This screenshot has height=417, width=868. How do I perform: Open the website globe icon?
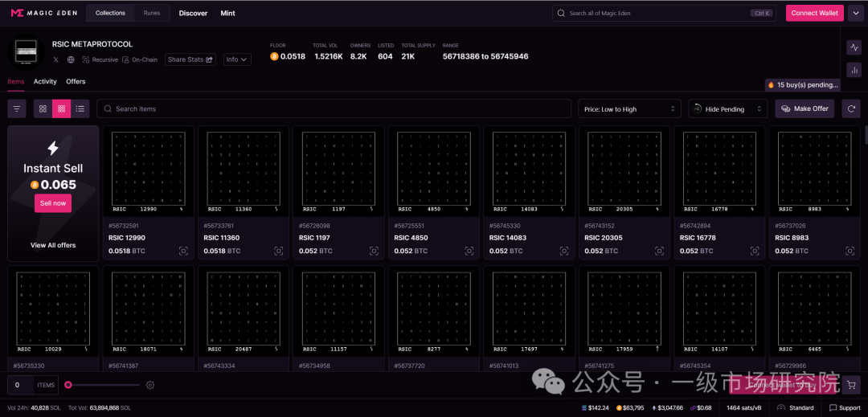[x=71, y=59]
